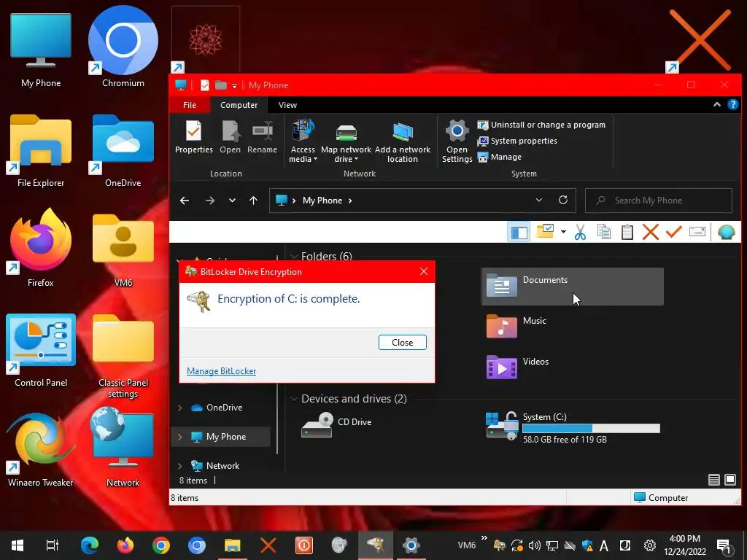Click the blue shell icon in toolbar
The image size is (747, 560).
click(x=727, y=232)
